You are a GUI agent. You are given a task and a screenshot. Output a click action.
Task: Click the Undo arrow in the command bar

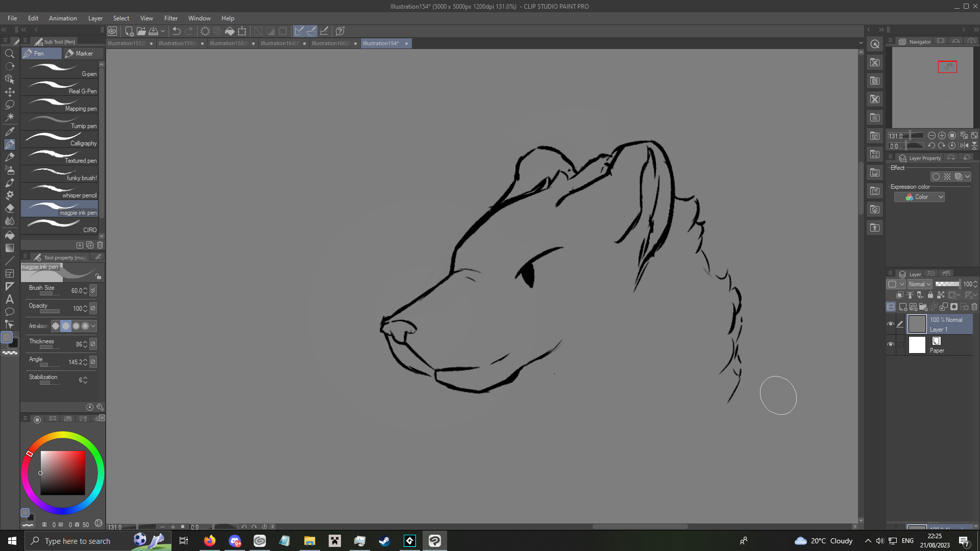point(177,31)
